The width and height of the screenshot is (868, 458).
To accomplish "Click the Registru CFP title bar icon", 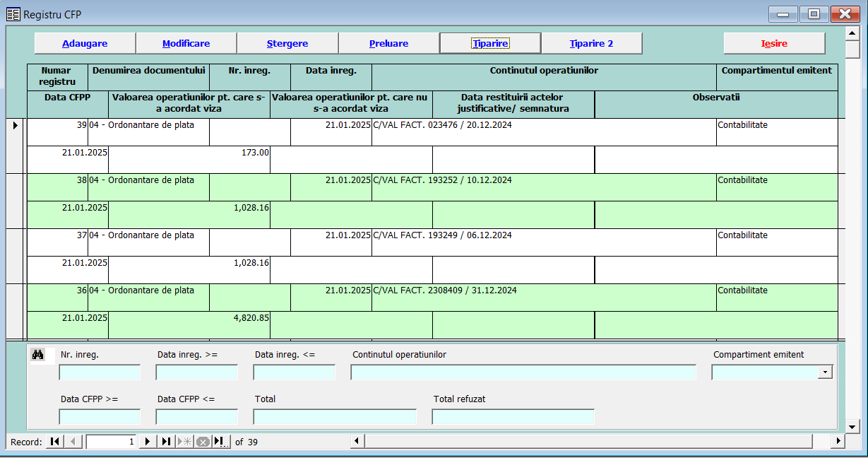I will point(12,14).
